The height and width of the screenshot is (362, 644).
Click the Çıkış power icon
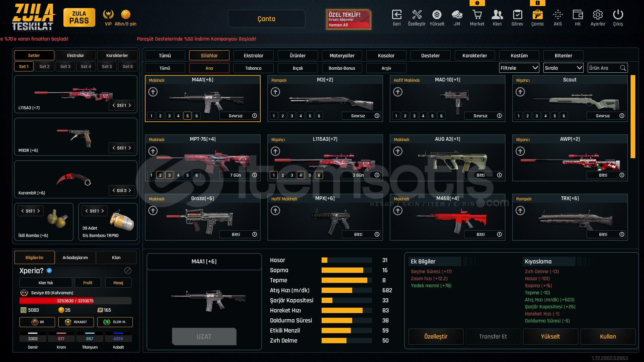coord(618,15)
